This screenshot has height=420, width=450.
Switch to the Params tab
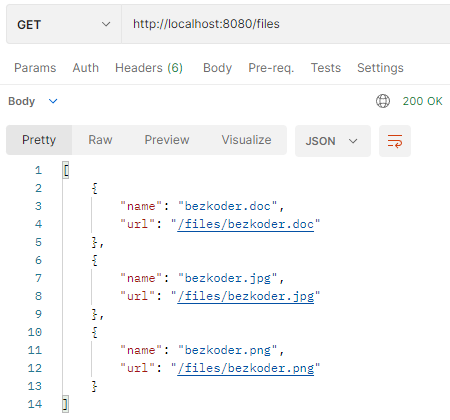35,68
